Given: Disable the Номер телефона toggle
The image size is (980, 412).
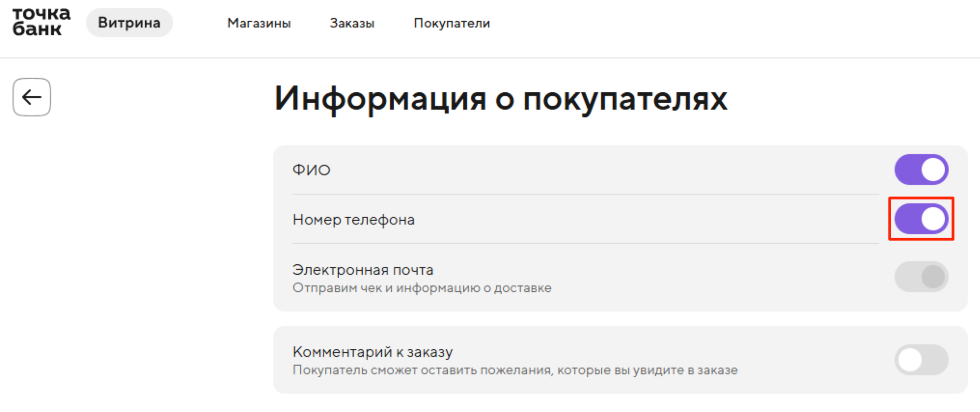Looking at the screenshot, I should pos(921,219).
